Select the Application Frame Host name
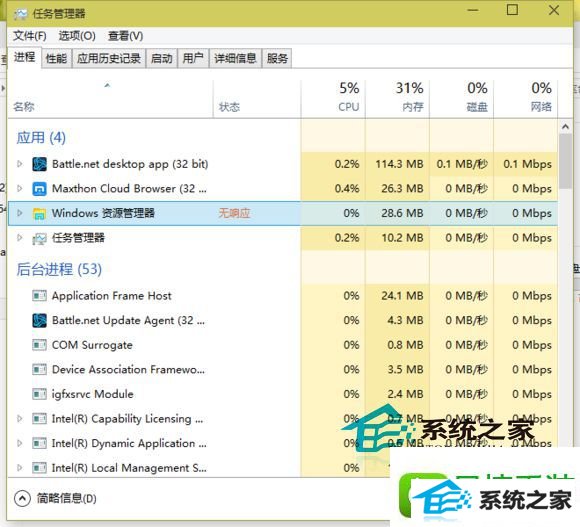 pos(112,296)
